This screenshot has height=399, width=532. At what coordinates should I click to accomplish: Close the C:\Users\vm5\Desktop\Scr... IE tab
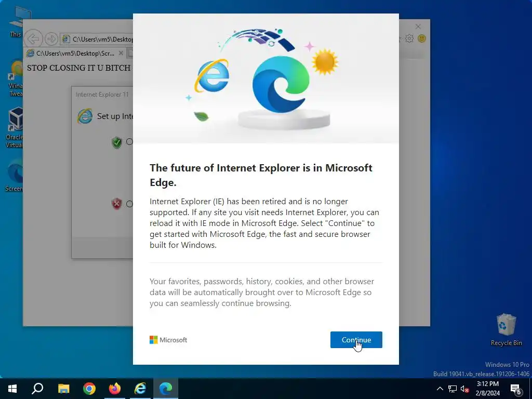coord(121,54)
